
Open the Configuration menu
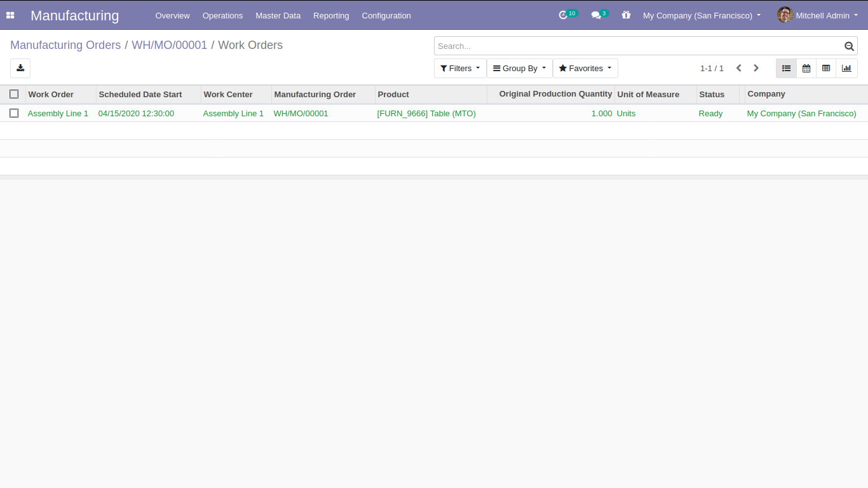pos(386,15)
